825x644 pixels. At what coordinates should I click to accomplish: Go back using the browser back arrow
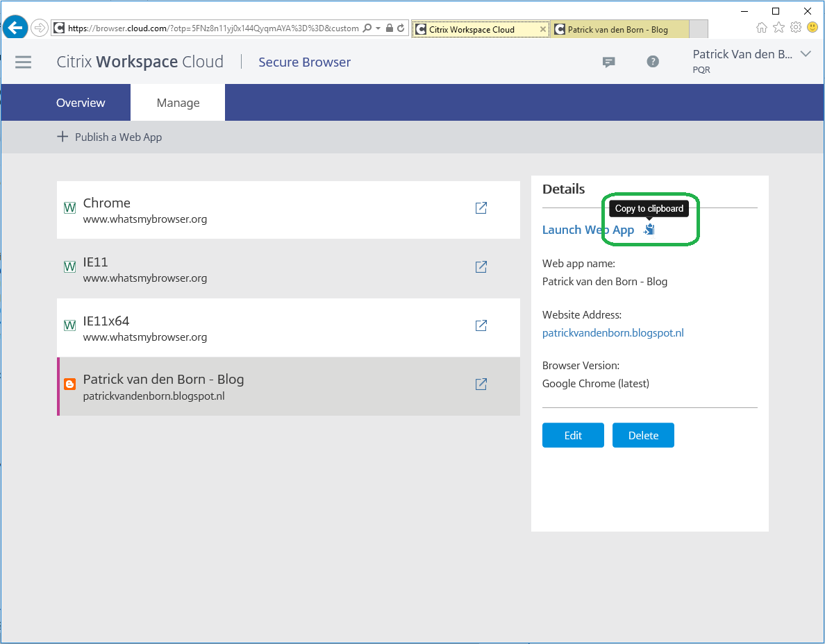[15, 27]
